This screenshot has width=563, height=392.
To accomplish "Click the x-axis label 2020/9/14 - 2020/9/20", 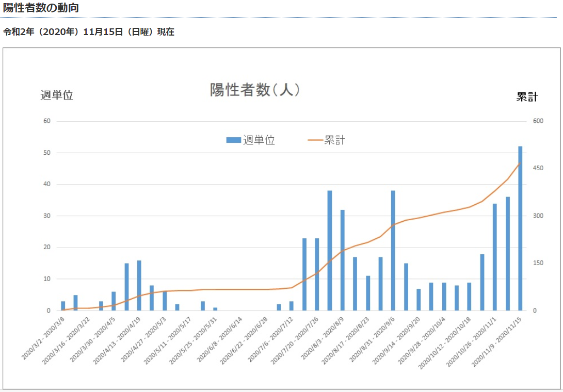I will click(397, 341).
